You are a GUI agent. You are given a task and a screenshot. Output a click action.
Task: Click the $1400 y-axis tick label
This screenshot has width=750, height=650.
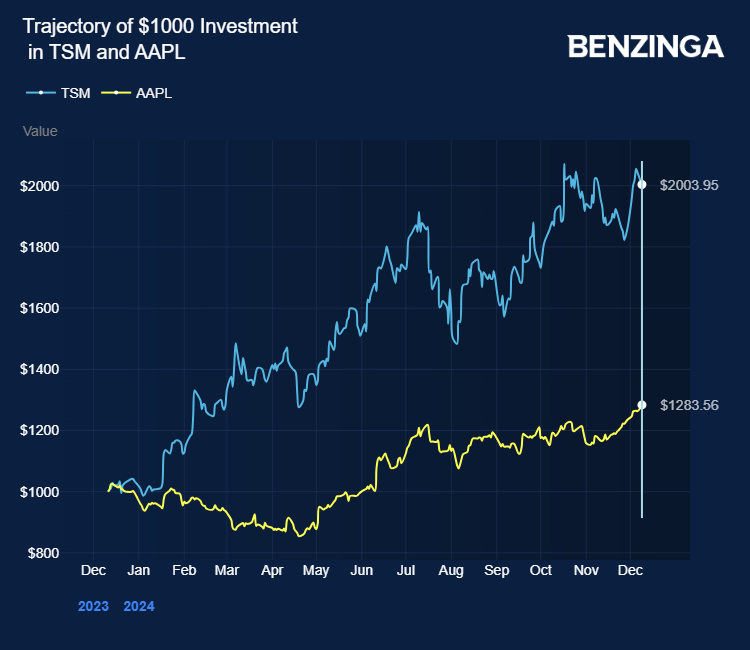click(38, 370)
